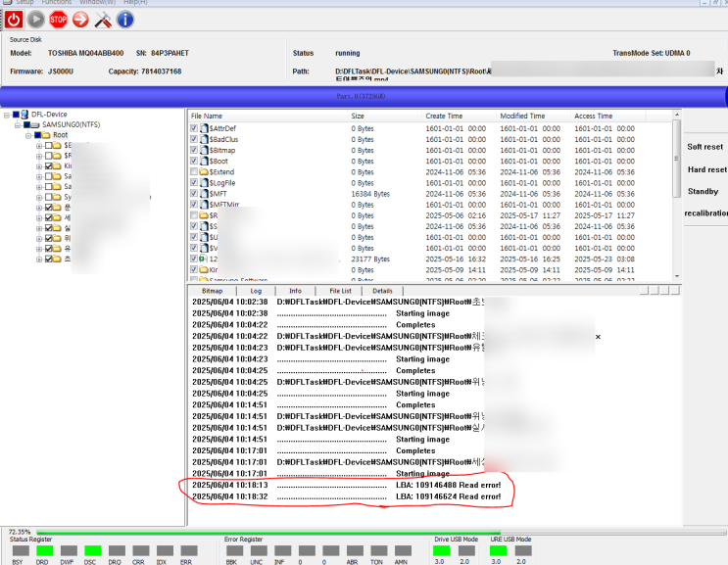The image size is (728, 565).
Task: Click the DRD status register indicator
Action: point(44,550)
